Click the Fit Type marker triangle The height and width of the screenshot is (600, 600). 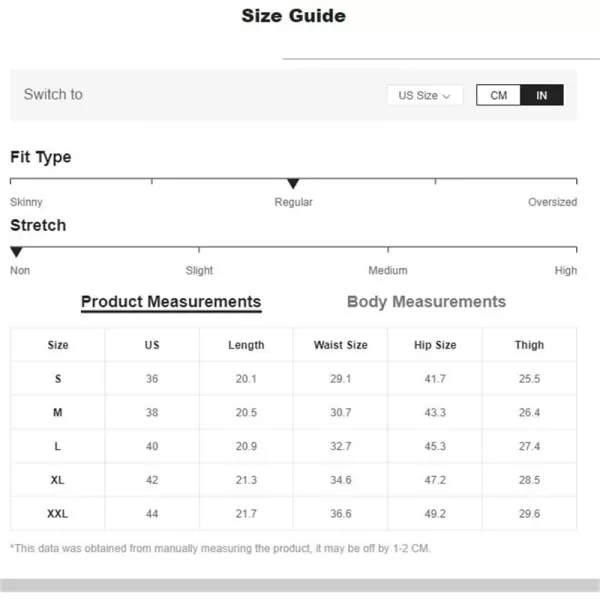293,184
